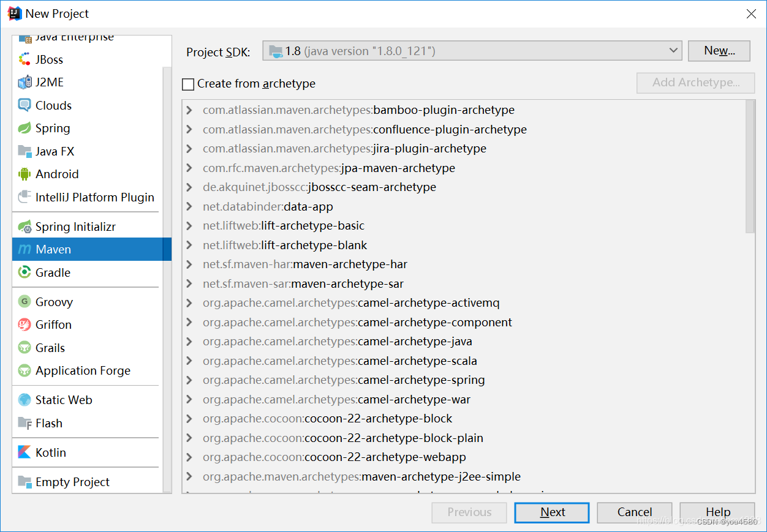
Task: Select the Clouds speech-bubble icon
Action: 25,105
